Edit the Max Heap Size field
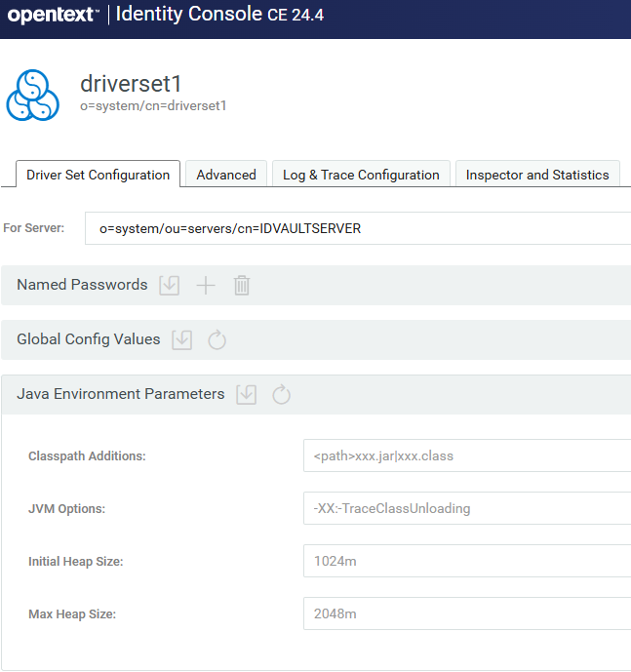This screenshot has width=631, height=672. 467,613
